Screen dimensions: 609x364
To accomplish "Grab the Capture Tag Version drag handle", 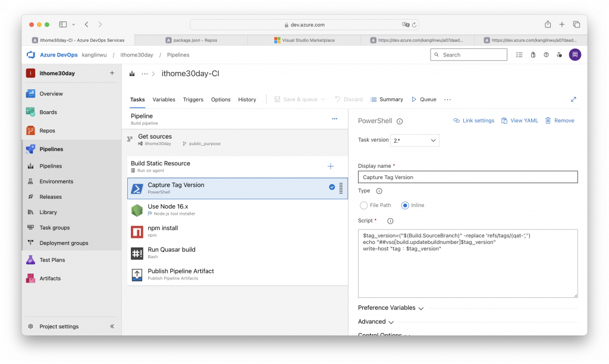I will (341, 188).
